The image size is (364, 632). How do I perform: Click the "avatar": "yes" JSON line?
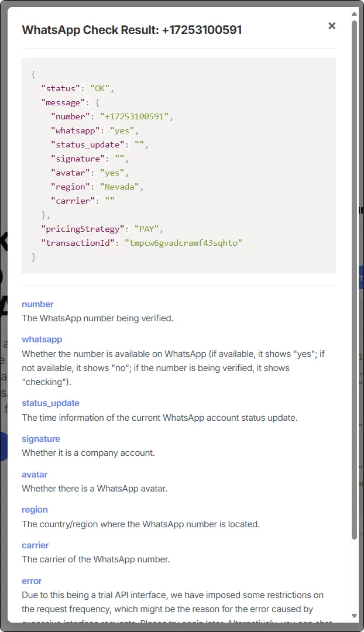tap(90, 173)
